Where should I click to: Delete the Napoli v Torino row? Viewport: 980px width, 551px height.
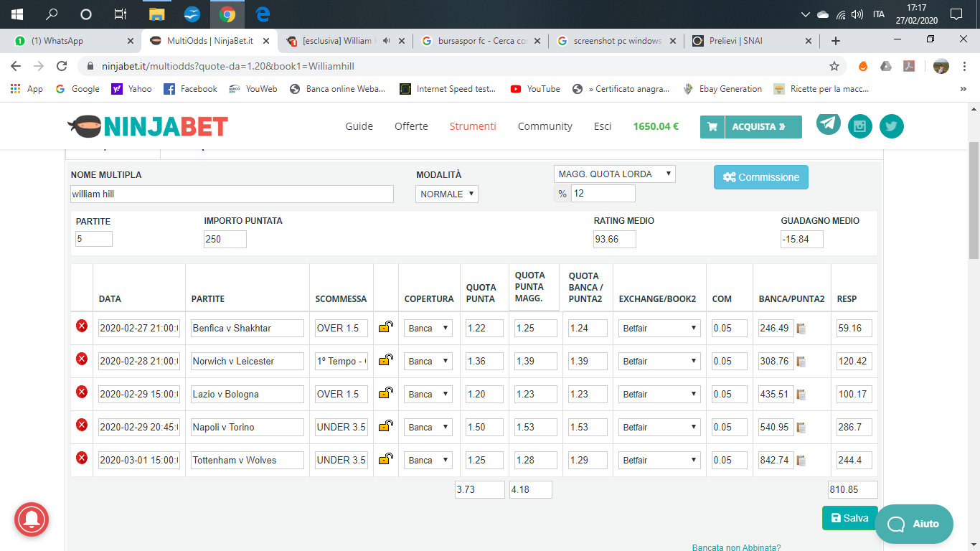coord(82,425)
